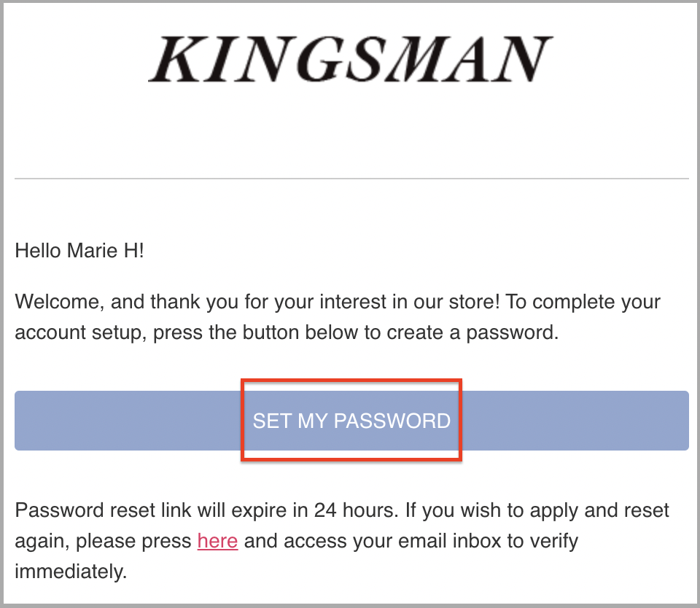The image size is (700, 608).
Task: Click the name 'Marie' in the greeting
Action: click(x=92, y=251)
